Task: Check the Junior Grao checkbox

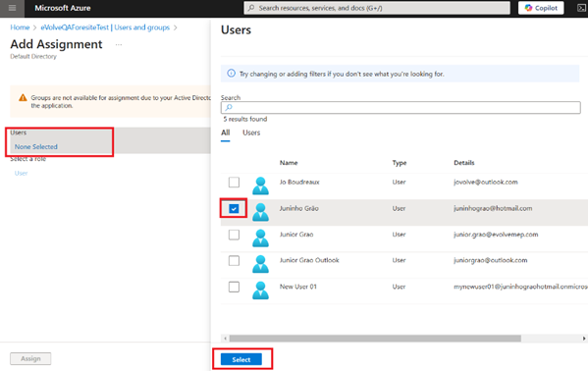Action: tap(234, 235)
